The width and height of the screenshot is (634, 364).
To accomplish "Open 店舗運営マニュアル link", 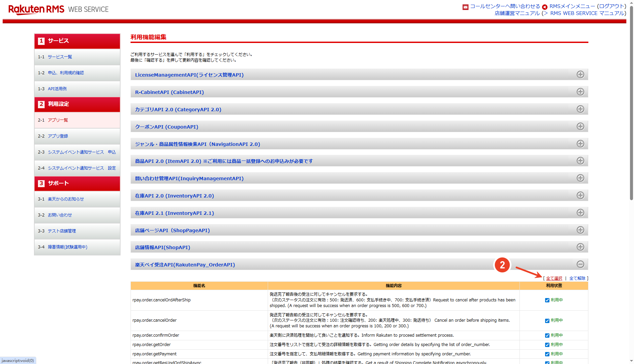I will point(517,13).
